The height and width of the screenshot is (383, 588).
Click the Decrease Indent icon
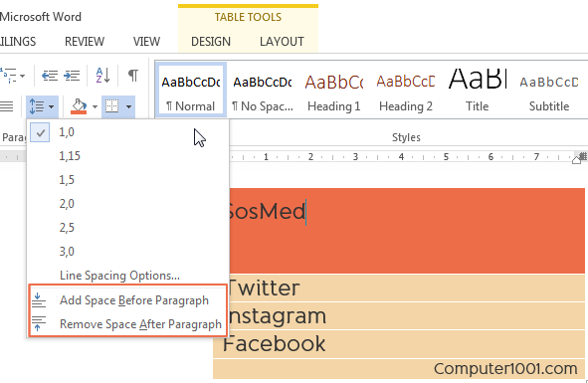tap(50, 76)
